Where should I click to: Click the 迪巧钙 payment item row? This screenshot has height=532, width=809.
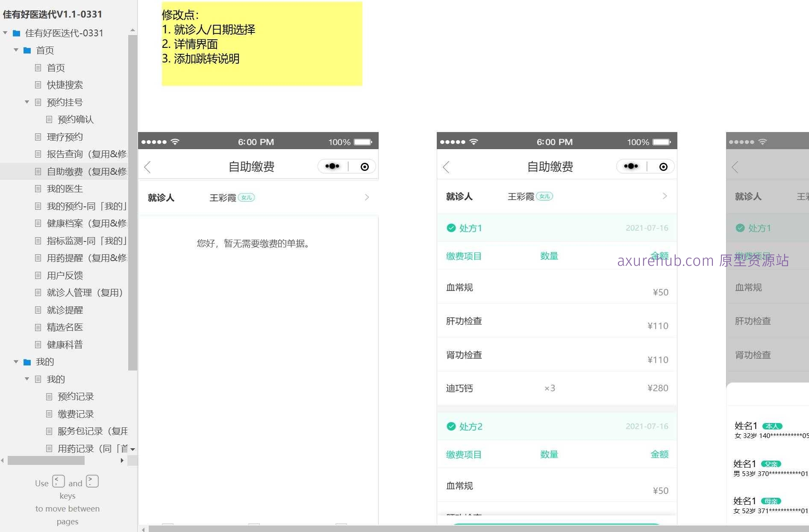556,388
